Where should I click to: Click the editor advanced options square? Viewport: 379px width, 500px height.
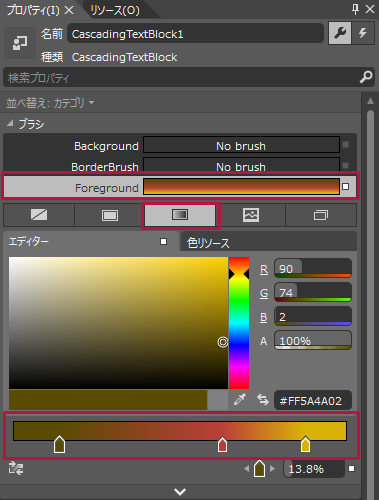click(163, 241)
